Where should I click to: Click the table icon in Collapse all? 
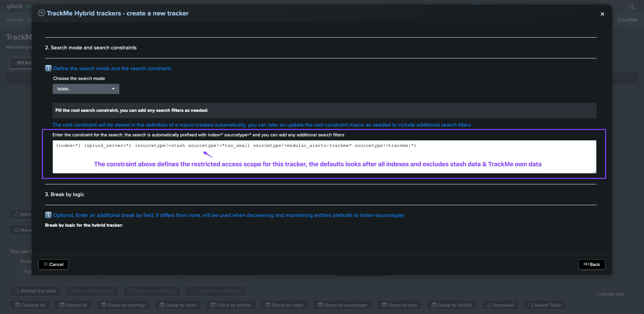point(17,305)
